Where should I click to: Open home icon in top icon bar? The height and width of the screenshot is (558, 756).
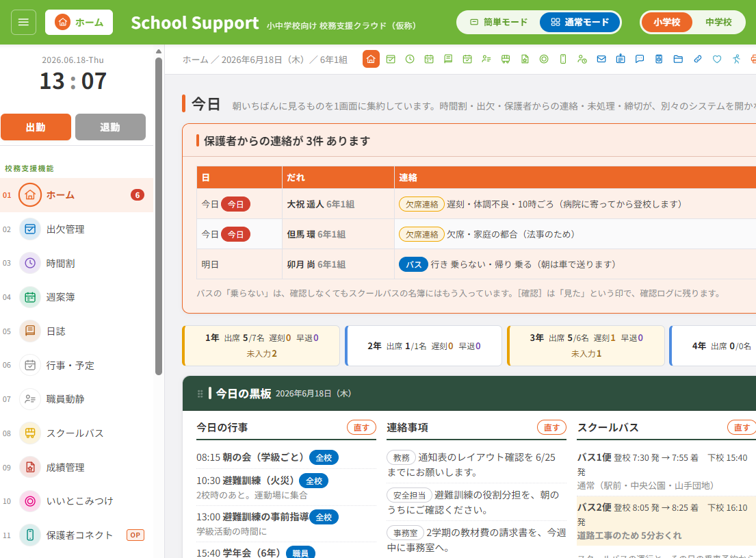(371, 59)
